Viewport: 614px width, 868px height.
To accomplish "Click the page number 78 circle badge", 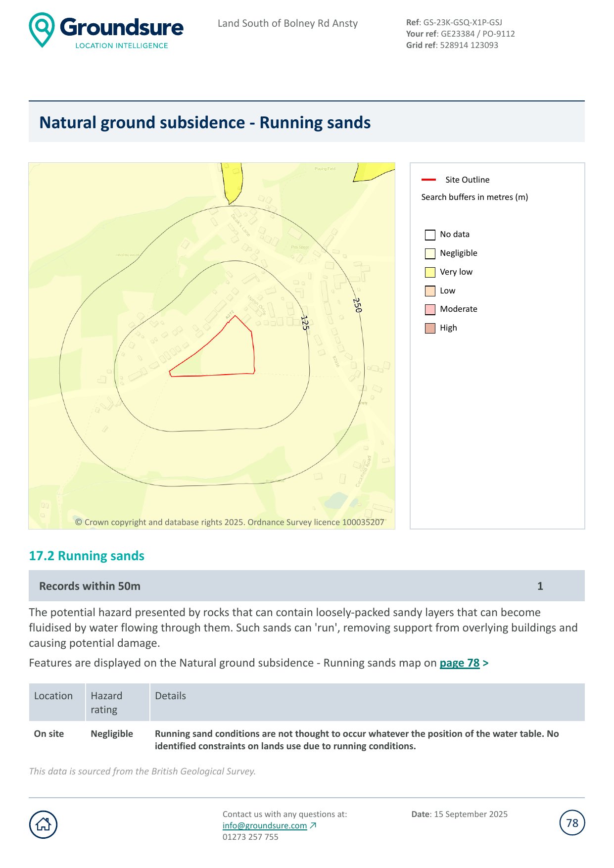I will [572, 823].
